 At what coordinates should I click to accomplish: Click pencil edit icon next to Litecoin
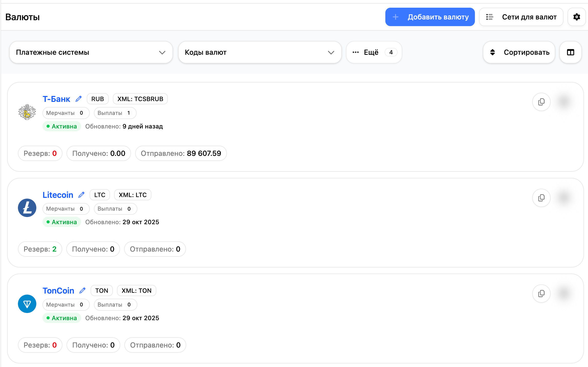(81, 195)
